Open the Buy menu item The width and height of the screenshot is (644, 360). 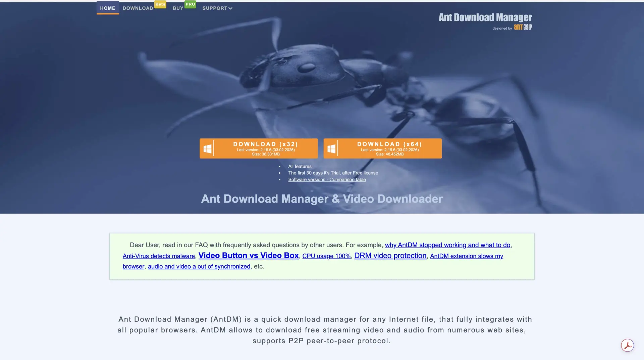pyautogui.click(x=178, y=8)
